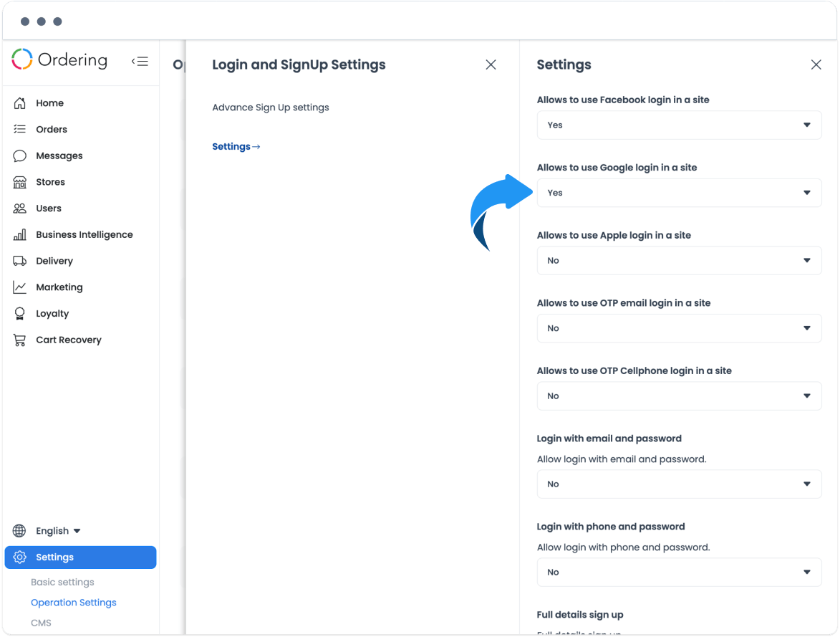840x637 pixels.
Task: Open Operation Settings submenu item
Action: (74, 603)
